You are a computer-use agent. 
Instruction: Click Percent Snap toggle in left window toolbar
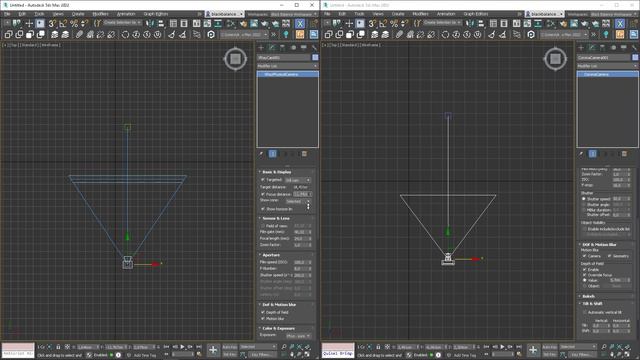(74, 24)
